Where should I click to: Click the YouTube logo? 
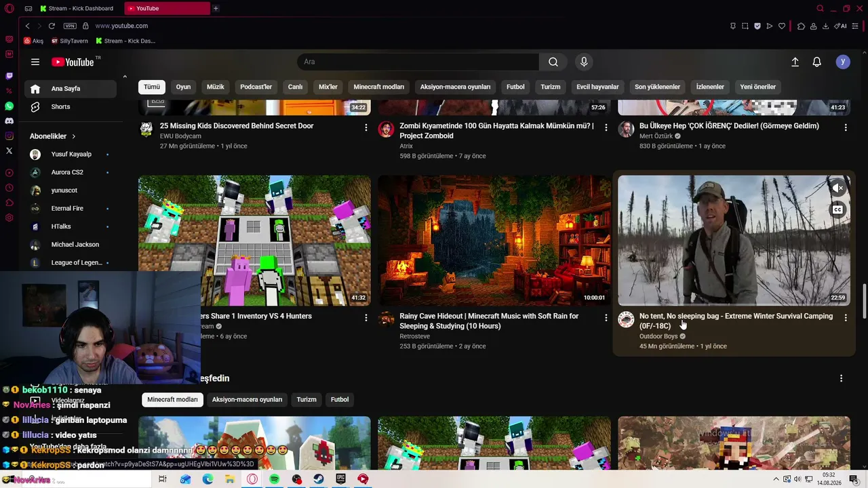click(73, 62)
